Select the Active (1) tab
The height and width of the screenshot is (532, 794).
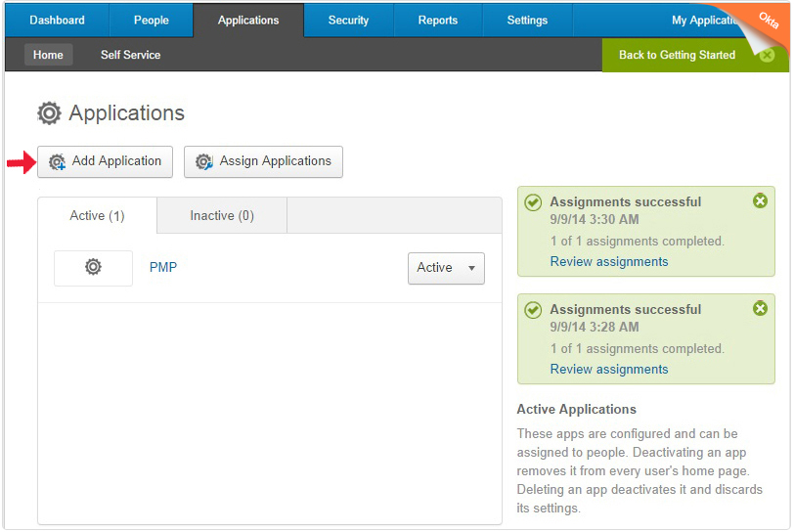pyautogui.click(x=97, y=216)
